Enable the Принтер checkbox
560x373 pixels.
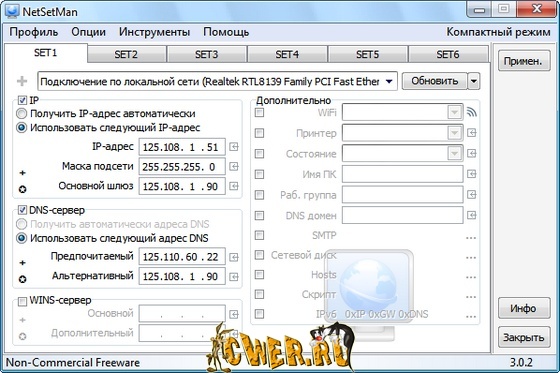pos(259,133)
